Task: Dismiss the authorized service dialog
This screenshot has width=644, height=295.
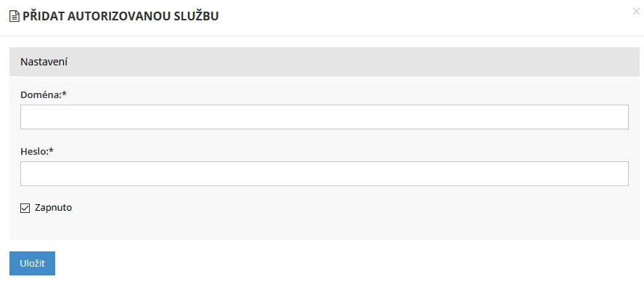Action: click(x=636, y=12)
